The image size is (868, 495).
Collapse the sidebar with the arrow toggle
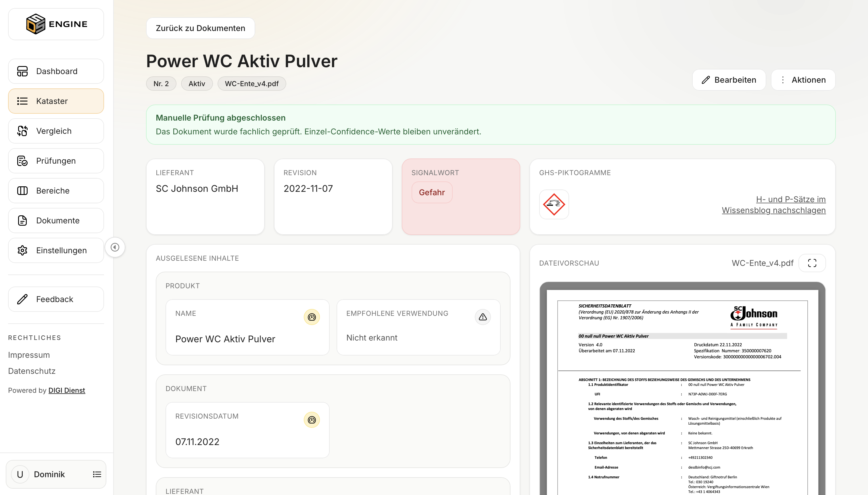point(115,247)
